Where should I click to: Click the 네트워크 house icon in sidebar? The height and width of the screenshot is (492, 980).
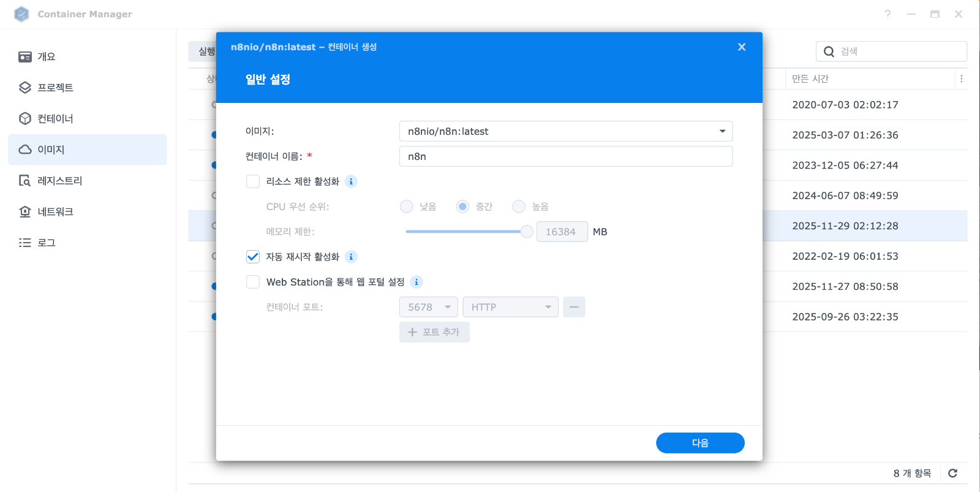(25, 211)
